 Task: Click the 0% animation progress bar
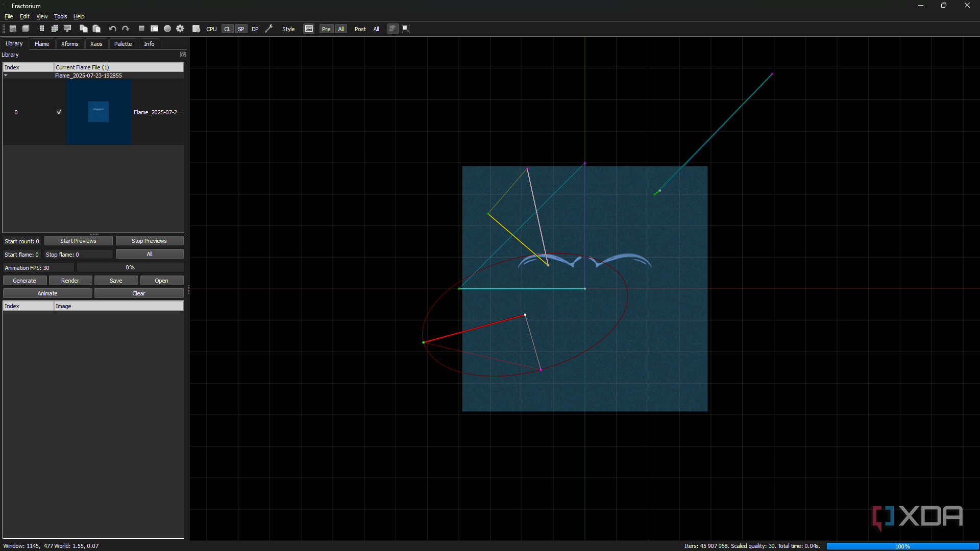(130, 267)
